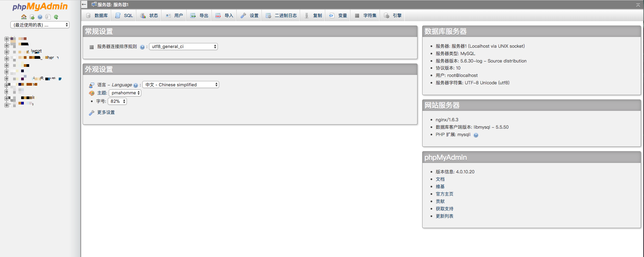
Task: Switch to the SQL tab
Action: [124, 15]
